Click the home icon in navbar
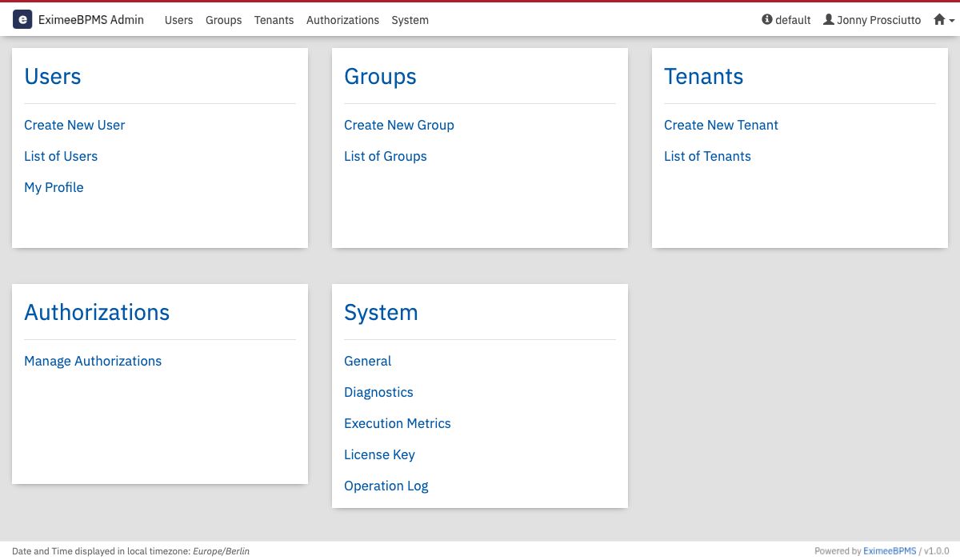Image resolution: width=960 pixels, height=560 pixels. (x=939, y=19)
